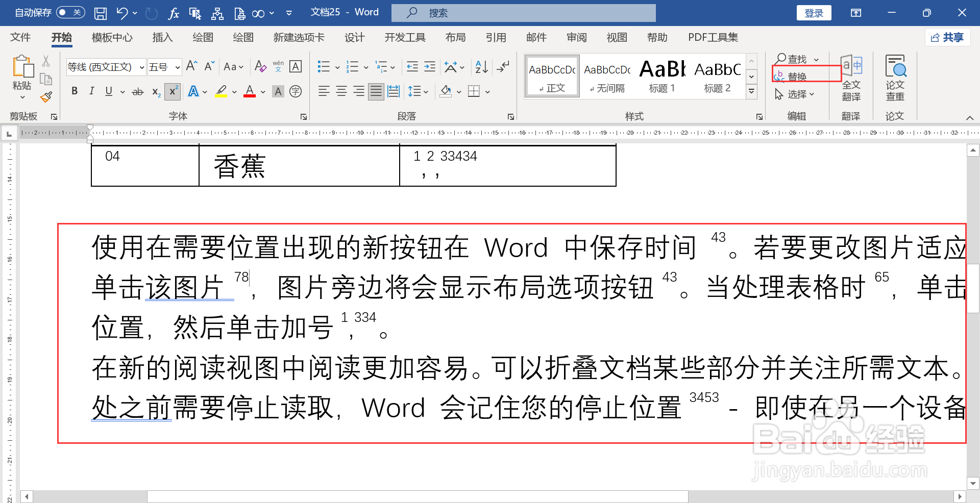Open the Select dropdown in Editing

pyautogui.click(x=794, y=94)
